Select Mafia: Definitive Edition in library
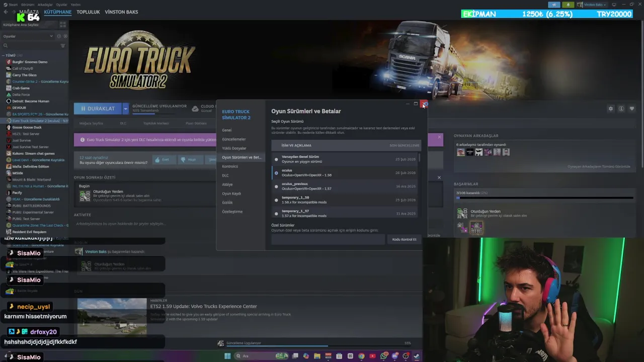 pyautogui.click(x=30, y=166)
